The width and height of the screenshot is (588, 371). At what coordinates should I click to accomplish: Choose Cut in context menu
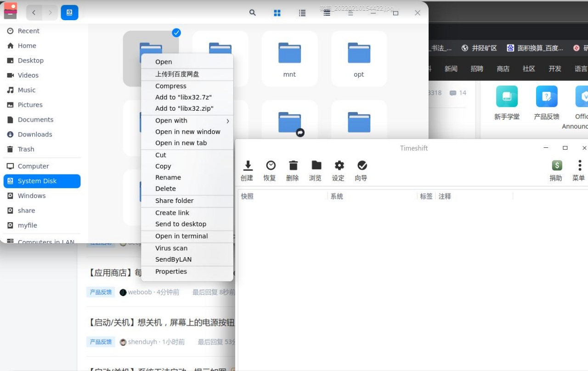tap(187, 155)
